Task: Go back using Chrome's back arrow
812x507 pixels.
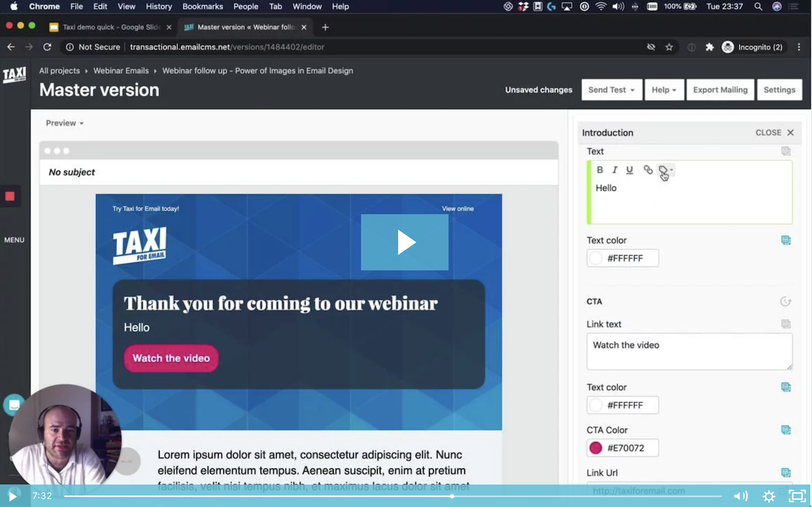Action: pyautogui.click(x=10, y=47)
